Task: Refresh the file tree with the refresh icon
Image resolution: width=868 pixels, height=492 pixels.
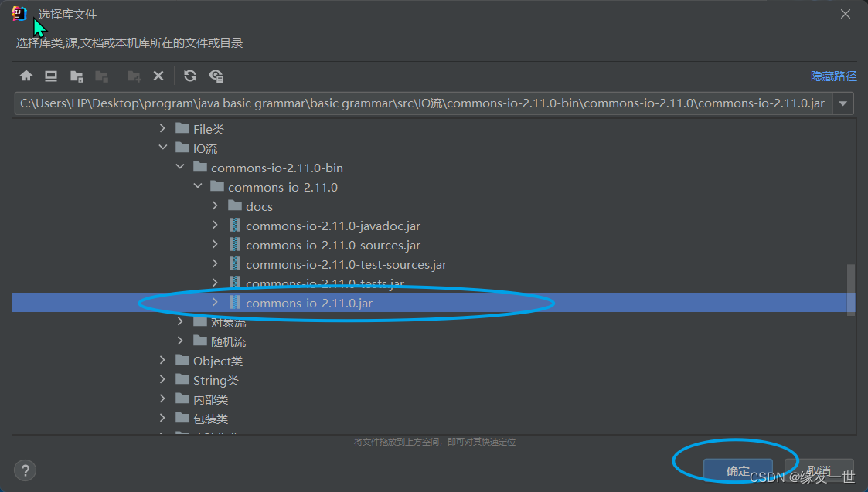Action: coord(190,76)
